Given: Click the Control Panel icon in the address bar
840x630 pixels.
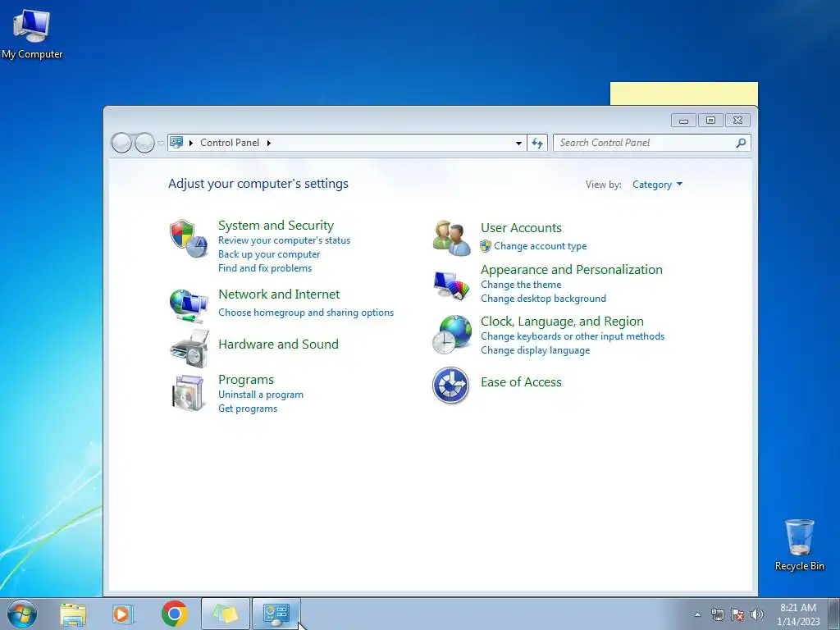Looking at the screenshot, I should point(176,143).
